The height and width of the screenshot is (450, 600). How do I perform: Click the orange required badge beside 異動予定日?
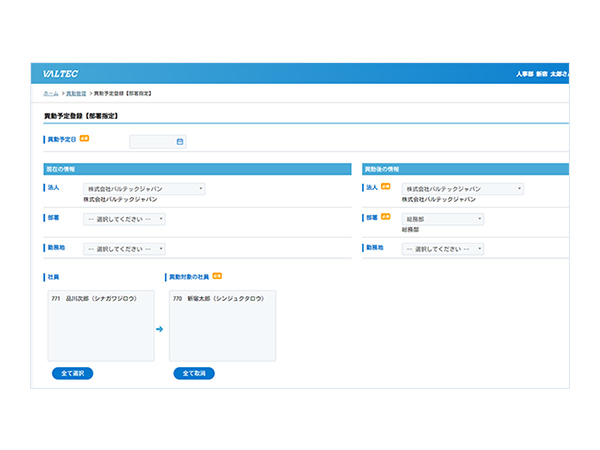84,139
